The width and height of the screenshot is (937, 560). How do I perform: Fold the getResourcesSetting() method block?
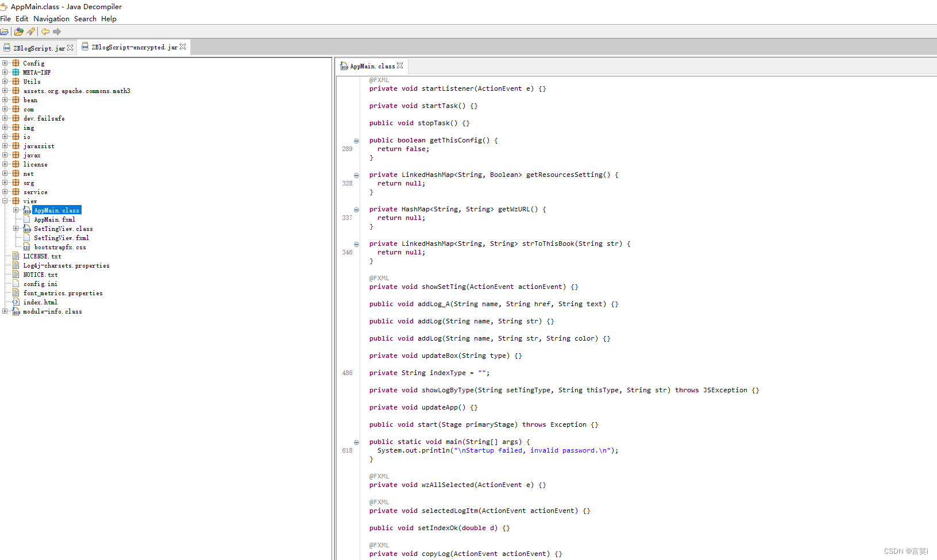pyautogui.click(x=356, y=175)
